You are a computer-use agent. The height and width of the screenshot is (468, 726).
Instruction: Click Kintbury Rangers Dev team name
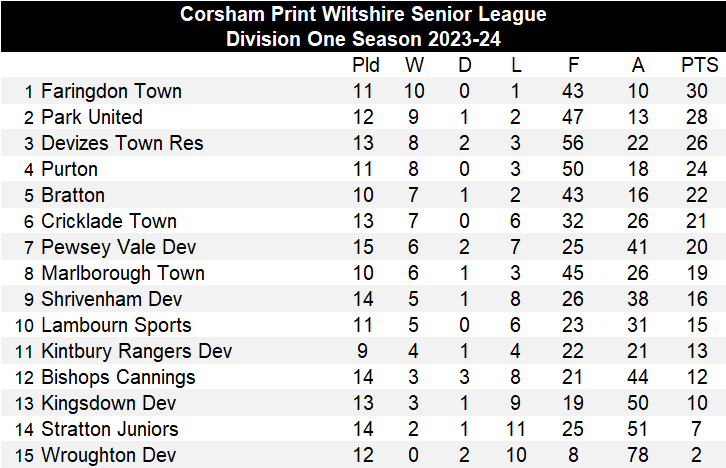[137, 351]
